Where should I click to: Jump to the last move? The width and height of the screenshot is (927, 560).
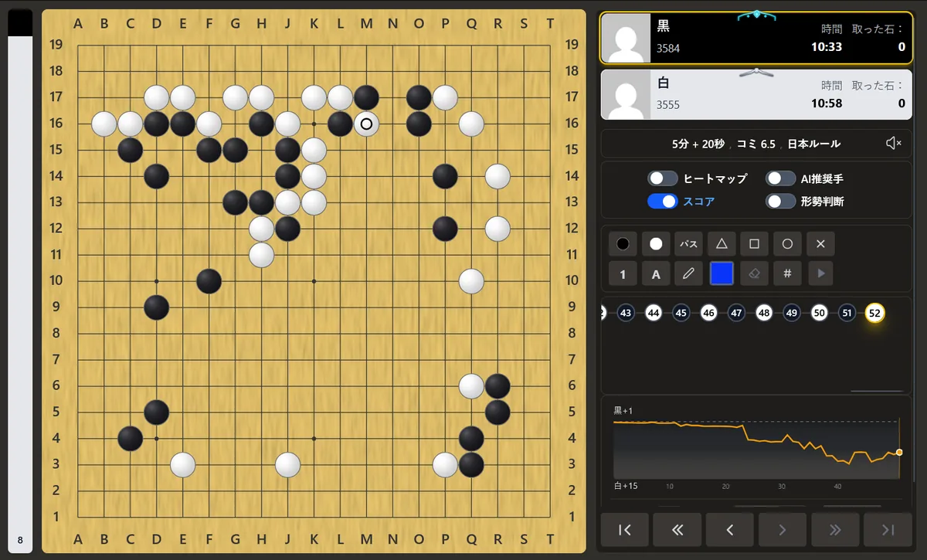[888, 529]
